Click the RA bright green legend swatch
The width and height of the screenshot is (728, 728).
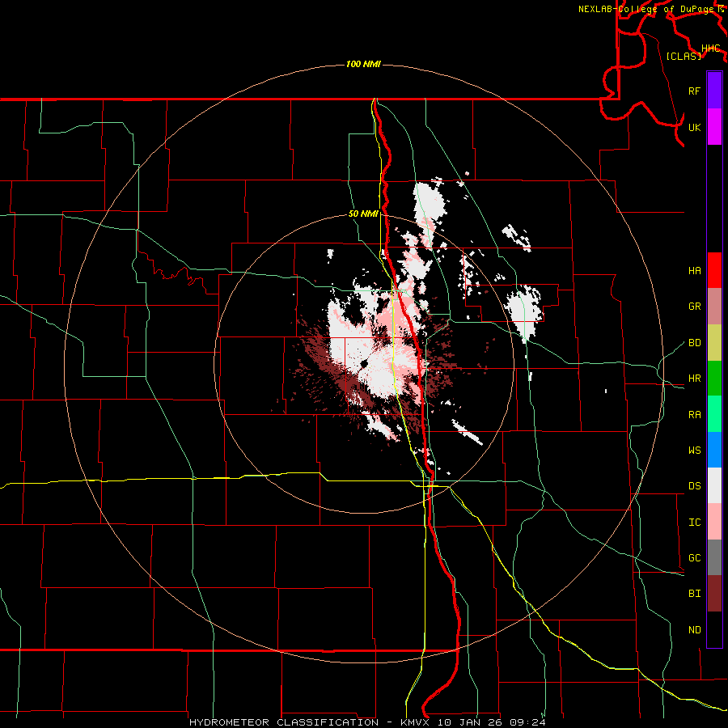714,414
